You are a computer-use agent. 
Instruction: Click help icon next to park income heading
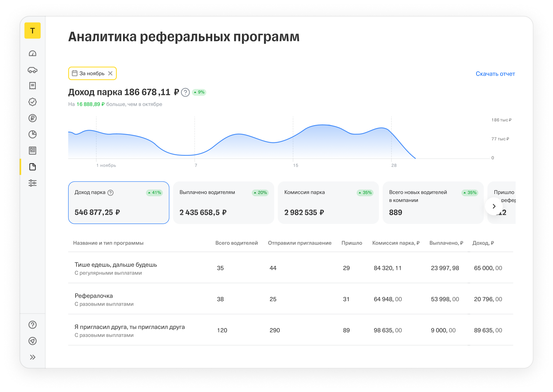pyautogui.click(x=185, y=92)
